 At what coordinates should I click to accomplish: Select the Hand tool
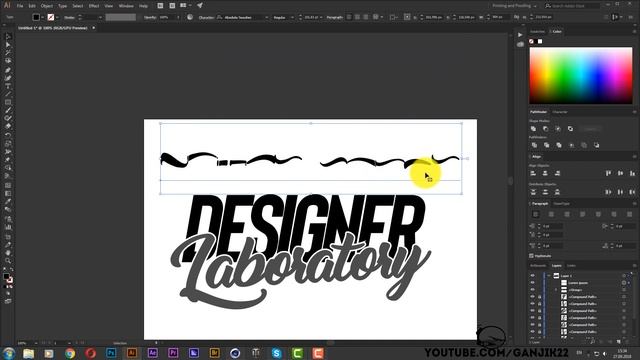(x=8, y=253)
